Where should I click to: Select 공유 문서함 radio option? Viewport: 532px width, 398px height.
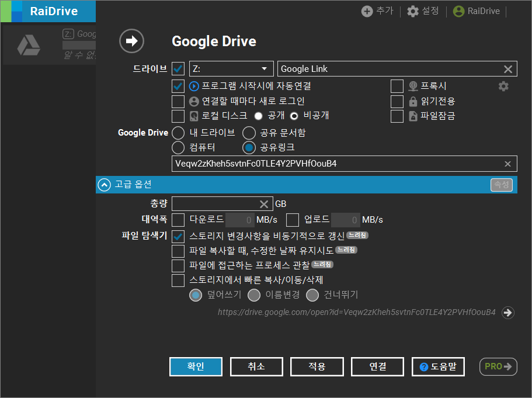coord(249,133)
